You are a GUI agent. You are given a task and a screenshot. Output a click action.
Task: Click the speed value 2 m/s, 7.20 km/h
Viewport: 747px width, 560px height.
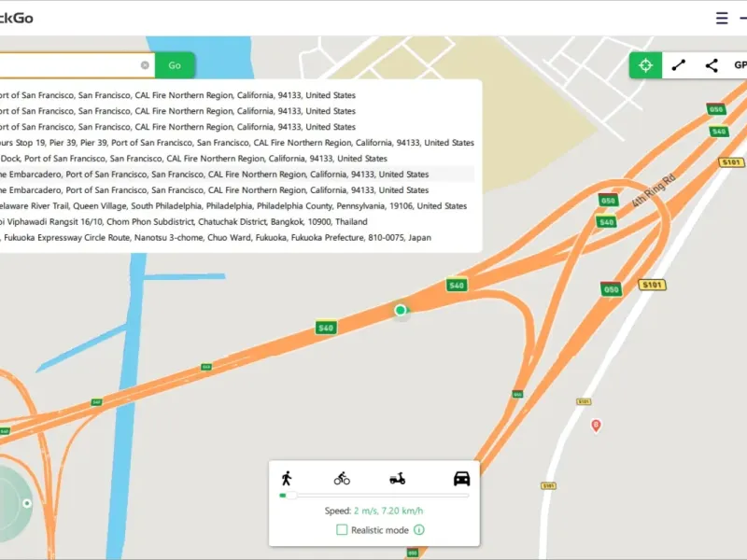coord(388,511)
